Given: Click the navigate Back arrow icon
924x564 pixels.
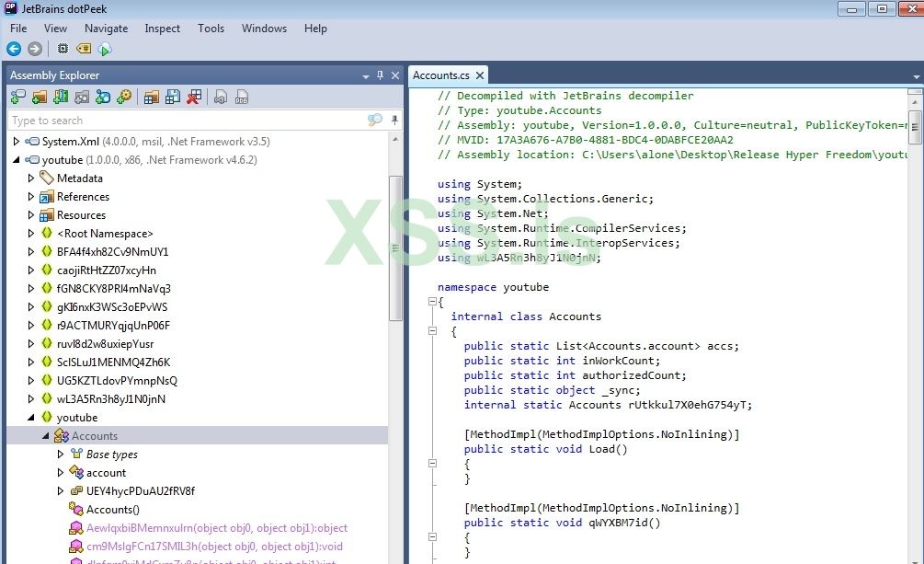Looking at the screenshot, I should (x=14, y=49).
